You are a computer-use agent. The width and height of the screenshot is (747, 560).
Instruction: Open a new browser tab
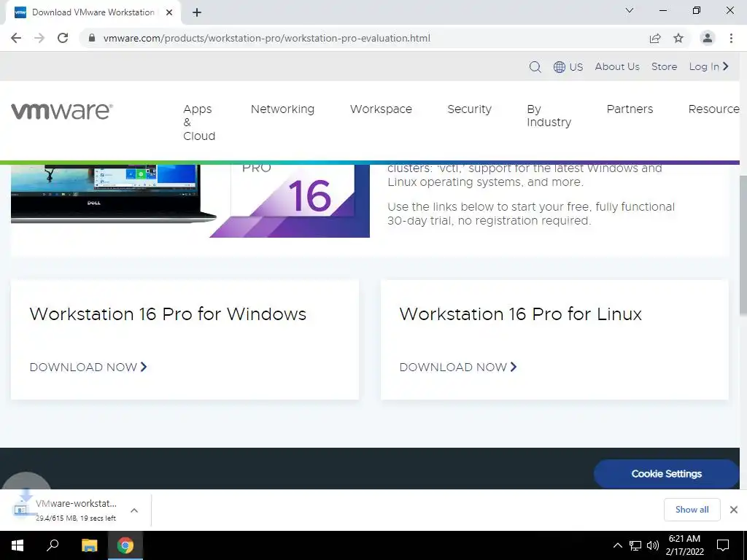[197, 12]
